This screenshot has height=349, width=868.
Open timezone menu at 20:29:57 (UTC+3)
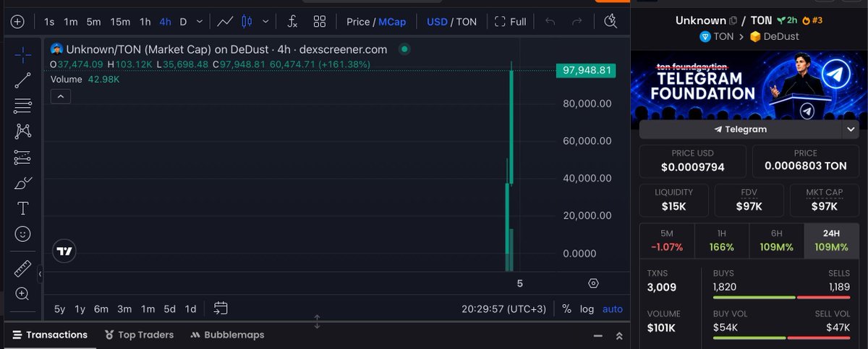pos(505,309)
